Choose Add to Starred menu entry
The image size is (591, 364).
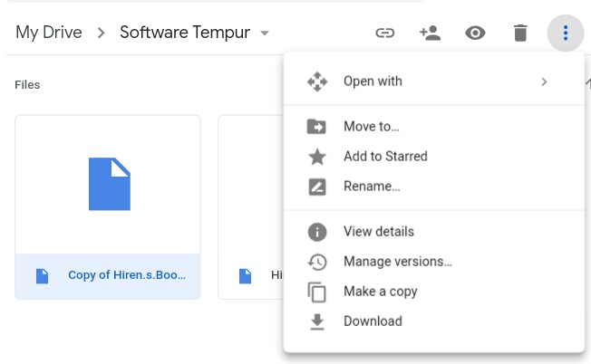tap(434, 157)
